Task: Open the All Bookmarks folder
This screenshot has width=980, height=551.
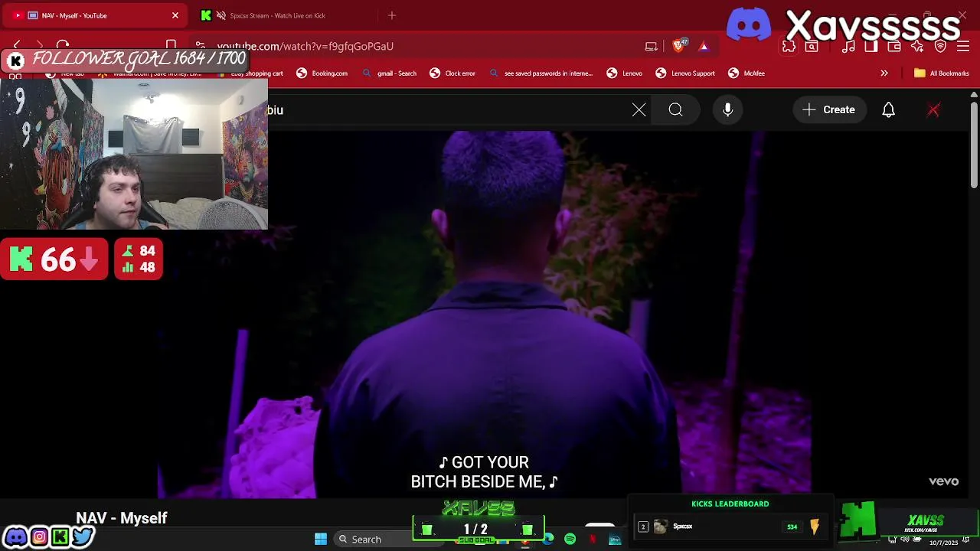Action: pyautogui.click(x=942, y=73)
